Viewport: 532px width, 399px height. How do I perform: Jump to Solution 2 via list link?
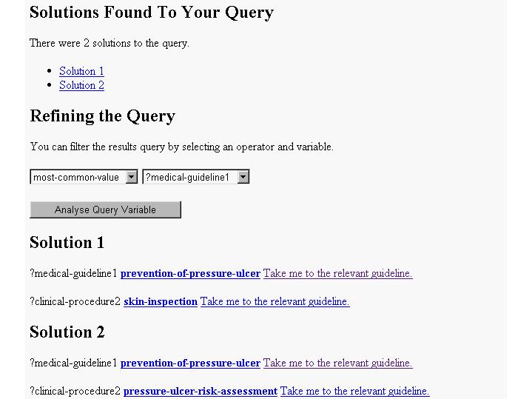coord(81,85)
